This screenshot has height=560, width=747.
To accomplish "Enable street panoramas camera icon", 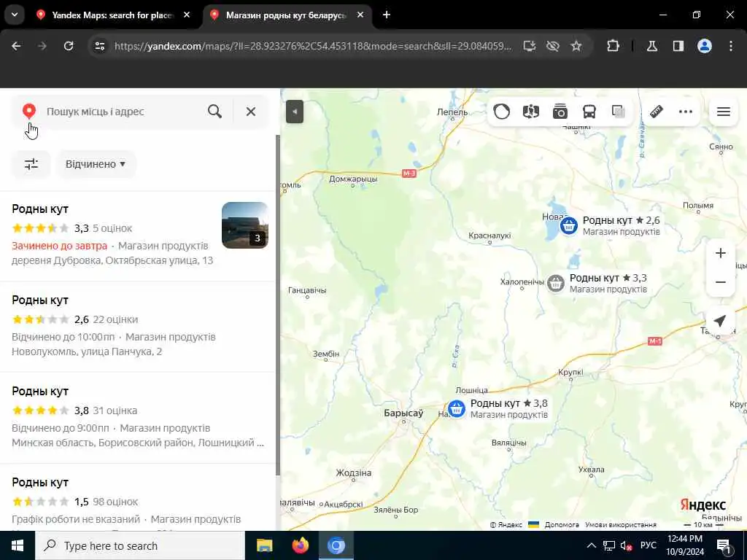I will coord(560,112).
